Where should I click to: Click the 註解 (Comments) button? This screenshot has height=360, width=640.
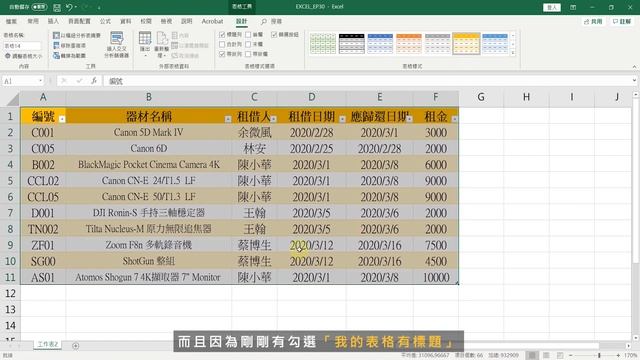click(622, 21)
